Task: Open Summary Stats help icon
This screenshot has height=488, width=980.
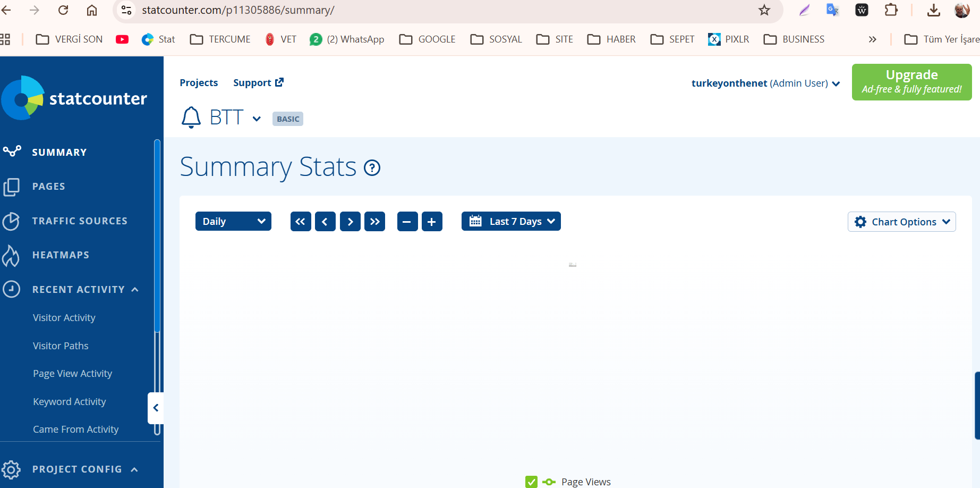Action: pos(372,168)
